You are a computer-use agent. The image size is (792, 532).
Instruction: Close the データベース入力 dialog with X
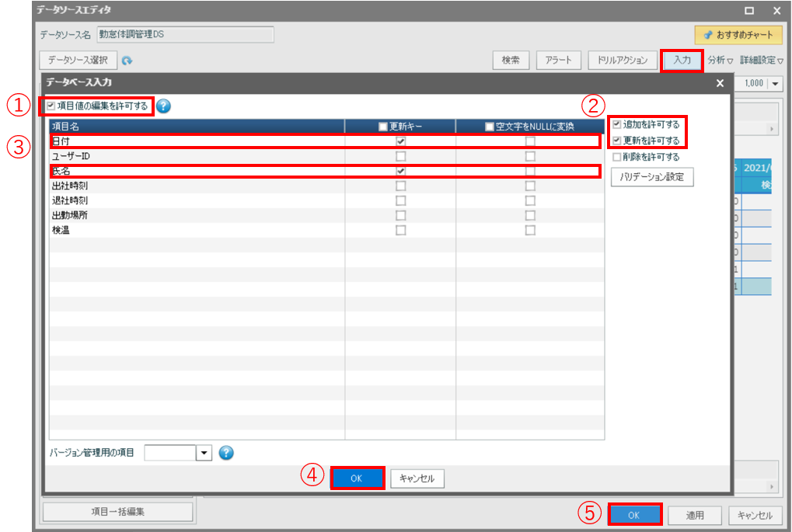[x=720, y=83]
